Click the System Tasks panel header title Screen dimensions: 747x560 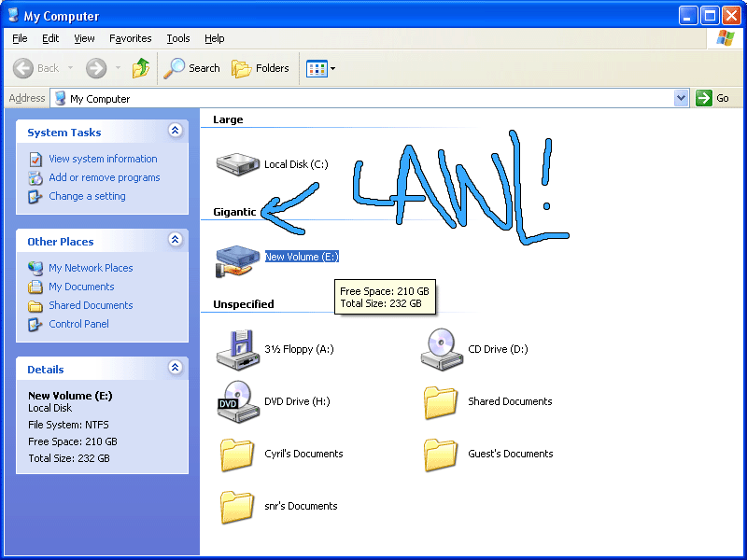(64, 133)
